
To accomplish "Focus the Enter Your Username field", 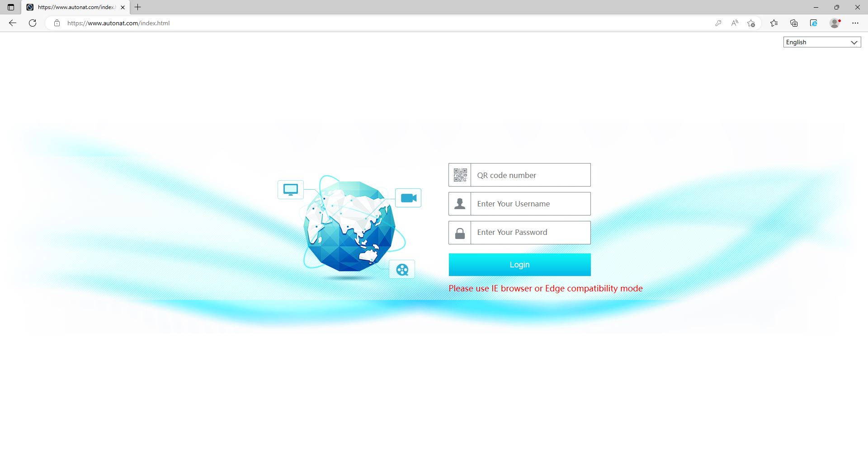I will pos(530,204).
